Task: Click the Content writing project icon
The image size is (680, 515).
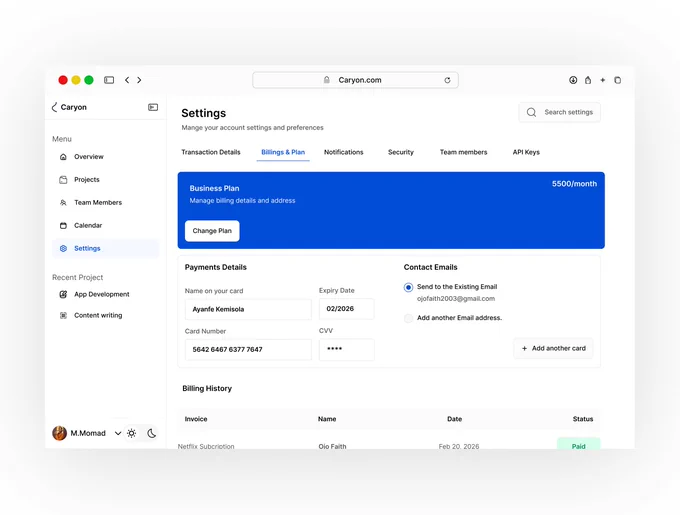Action: 63,315
